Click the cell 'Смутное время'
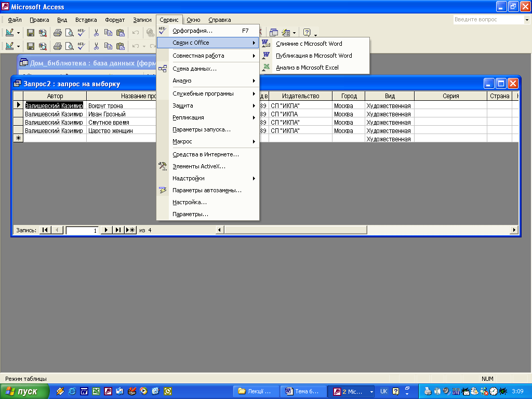Viewport: 532px width, 399px height. pyautogui.click(x=122, y=122)
